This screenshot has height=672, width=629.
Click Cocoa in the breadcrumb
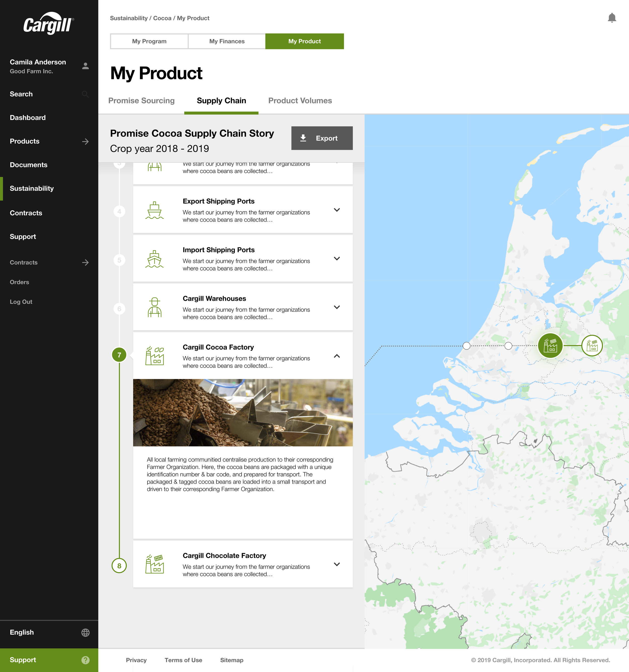162,18
